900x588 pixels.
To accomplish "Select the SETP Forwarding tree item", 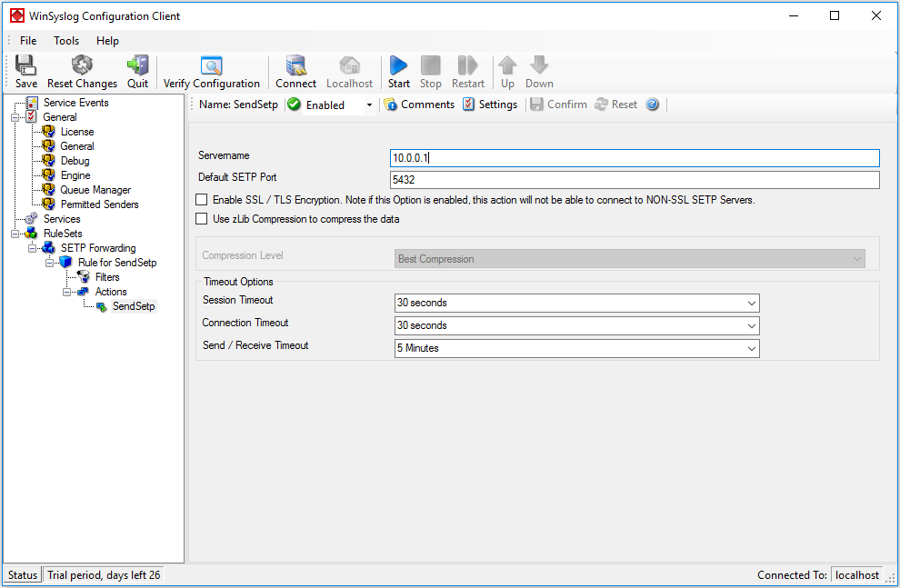I will 98,248.
